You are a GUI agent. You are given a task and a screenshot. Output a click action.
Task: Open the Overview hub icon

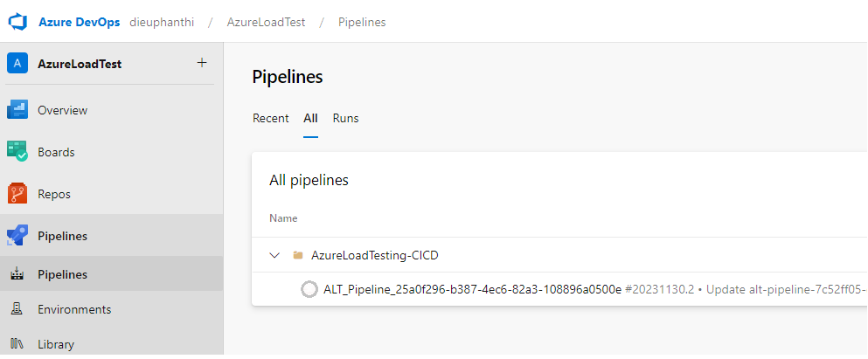pos(17,110)
